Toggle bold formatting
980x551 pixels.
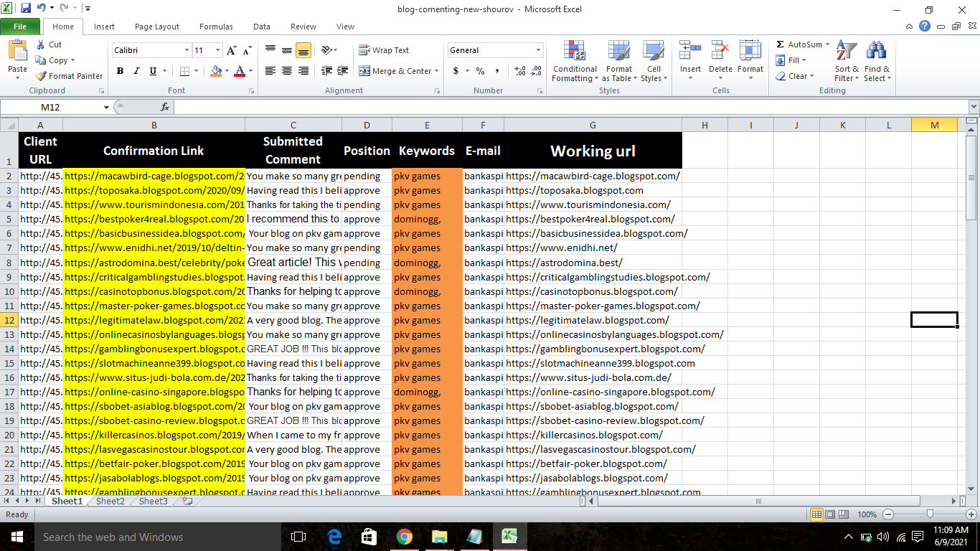click(120, 71)
